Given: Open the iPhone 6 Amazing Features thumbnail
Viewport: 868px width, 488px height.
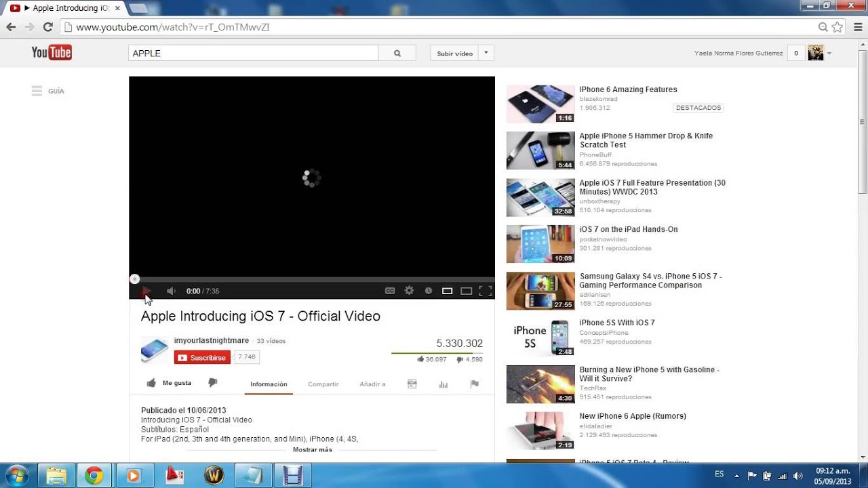Looking at the screenshot, I should point(540,104).
